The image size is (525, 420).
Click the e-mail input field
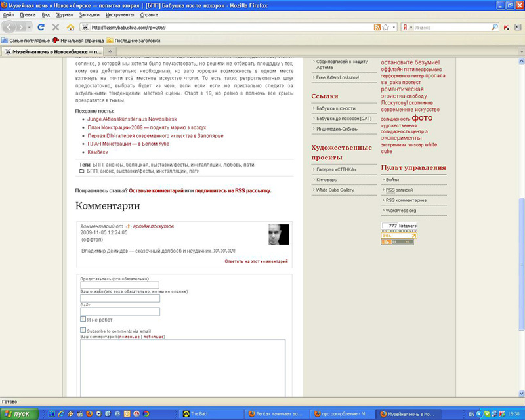click(120, 298)
